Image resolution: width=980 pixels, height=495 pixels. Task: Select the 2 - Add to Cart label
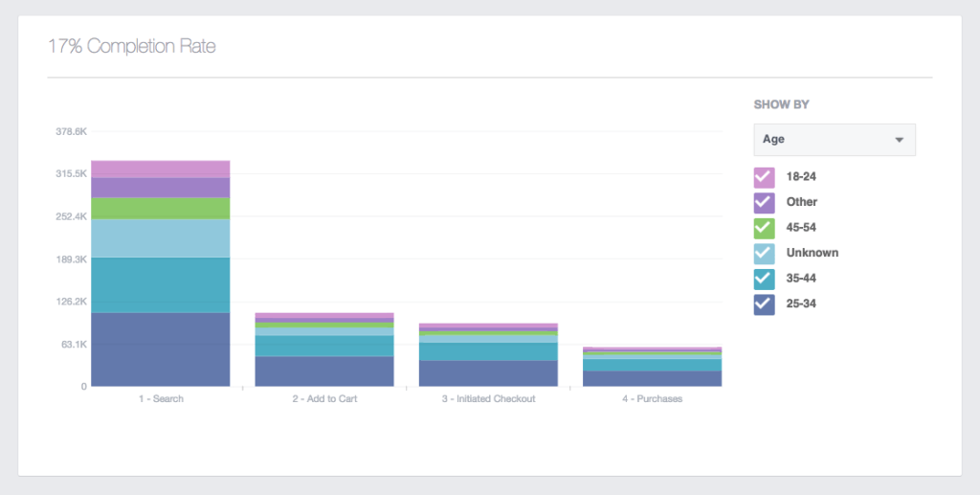(324, 398)
